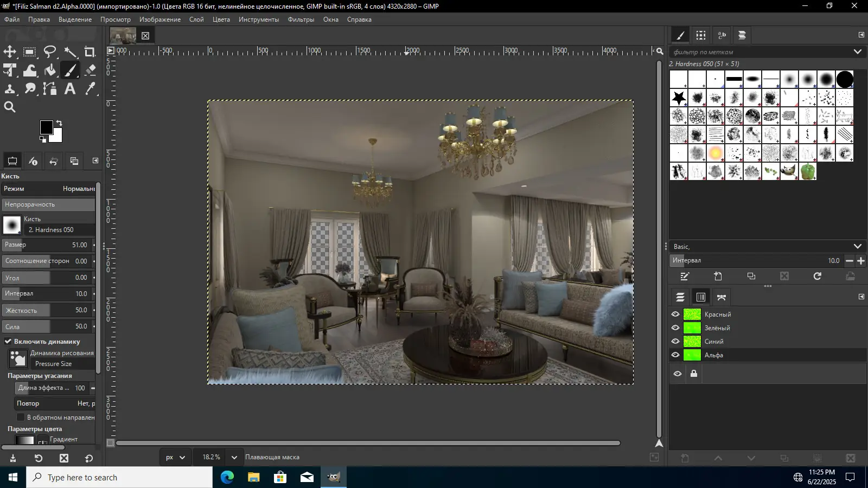
Task: Open the Режим mode dropdown
Action: (x=49, y=189)
